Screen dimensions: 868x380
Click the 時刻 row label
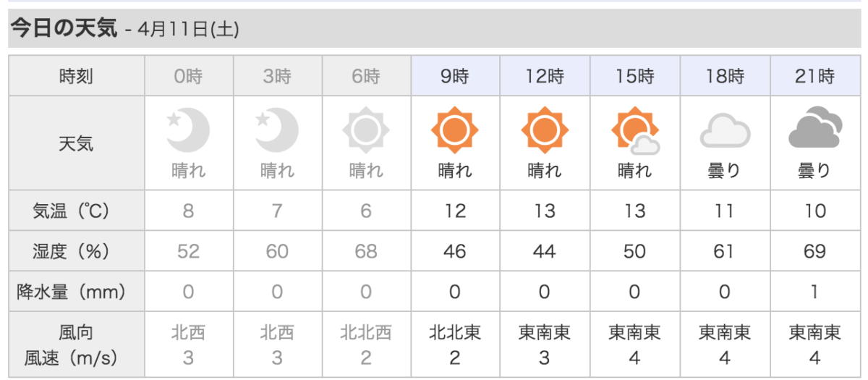76,76
